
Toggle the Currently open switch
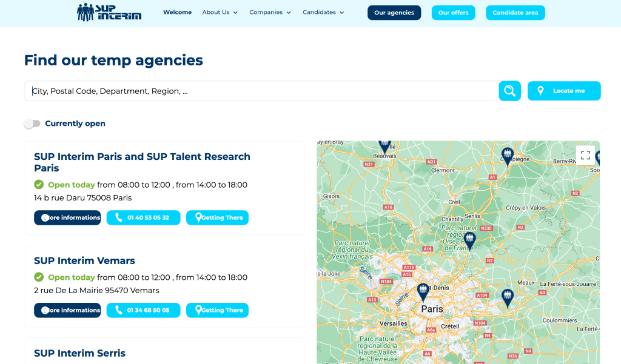[x=32, y=124]
